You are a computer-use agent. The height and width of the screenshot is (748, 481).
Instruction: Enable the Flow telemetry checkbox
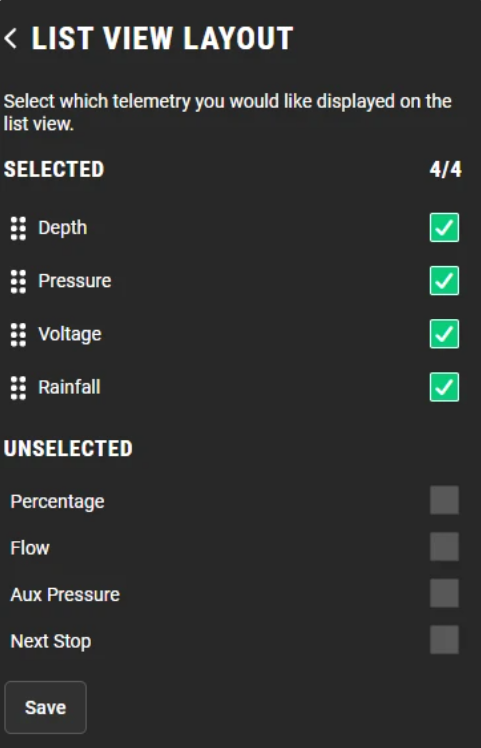point(444,547)
